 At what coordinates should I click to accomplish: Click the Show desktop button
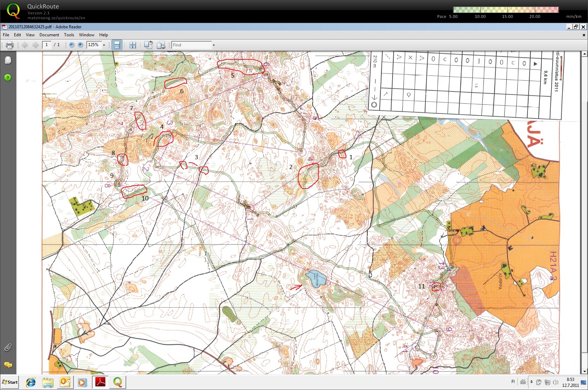(584, 382)
